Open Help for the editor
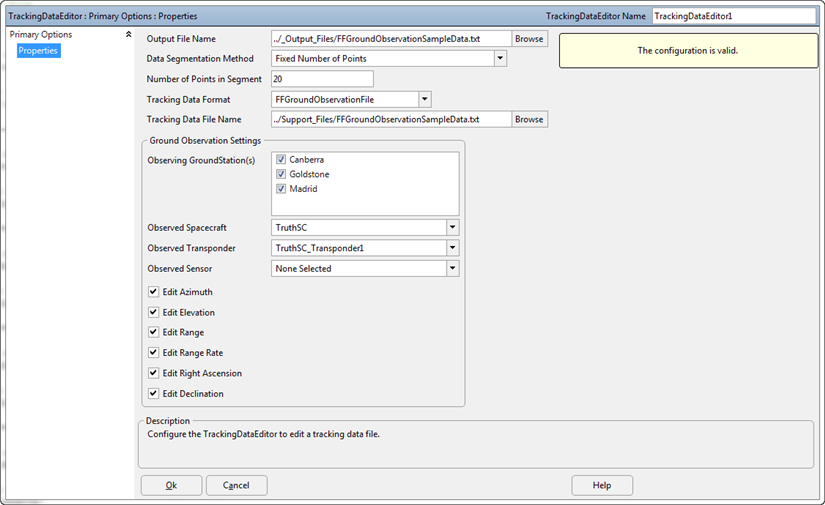 [602, 485]
